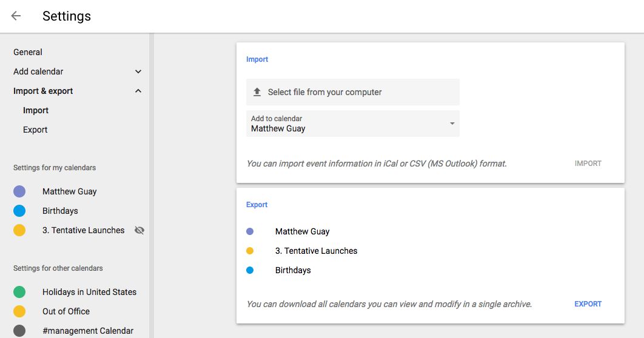Viewport: 644px width, 338px height.
Task: Click Matthew Guay in Export list
Action: pos(302,231)
